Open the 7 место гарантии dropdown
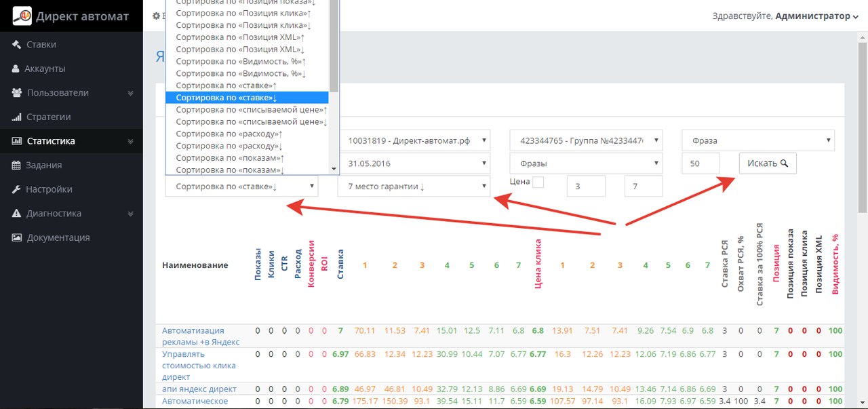 click(414, 186)
